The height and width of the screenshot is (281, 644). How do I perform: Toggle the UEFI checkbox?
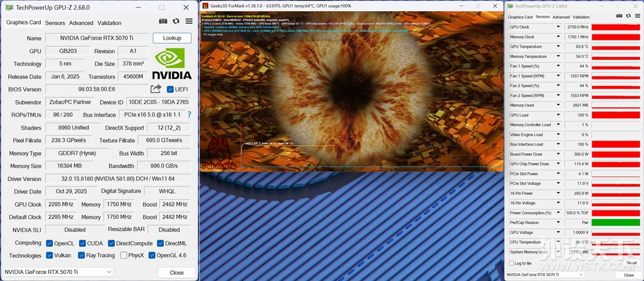click(x=170, y=89)
